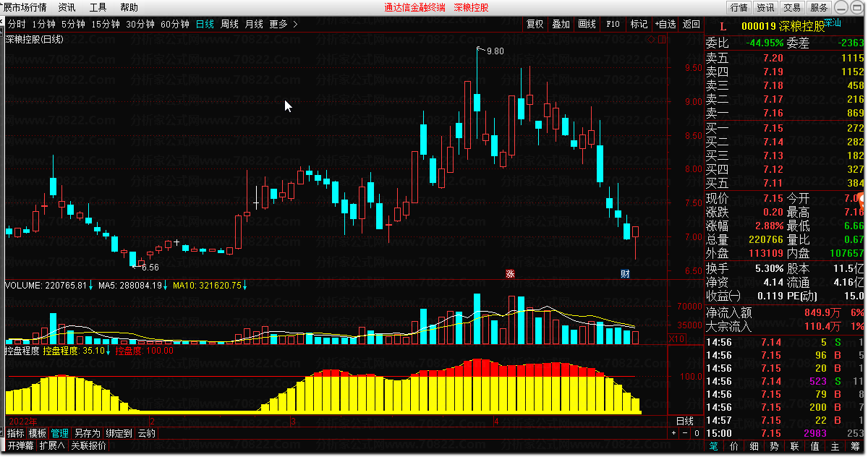This screenshot has width=868, height=457.
Task: Open the 资讯 menu in the menu bar
Action: pyautogui.click(x=67, y=7)
